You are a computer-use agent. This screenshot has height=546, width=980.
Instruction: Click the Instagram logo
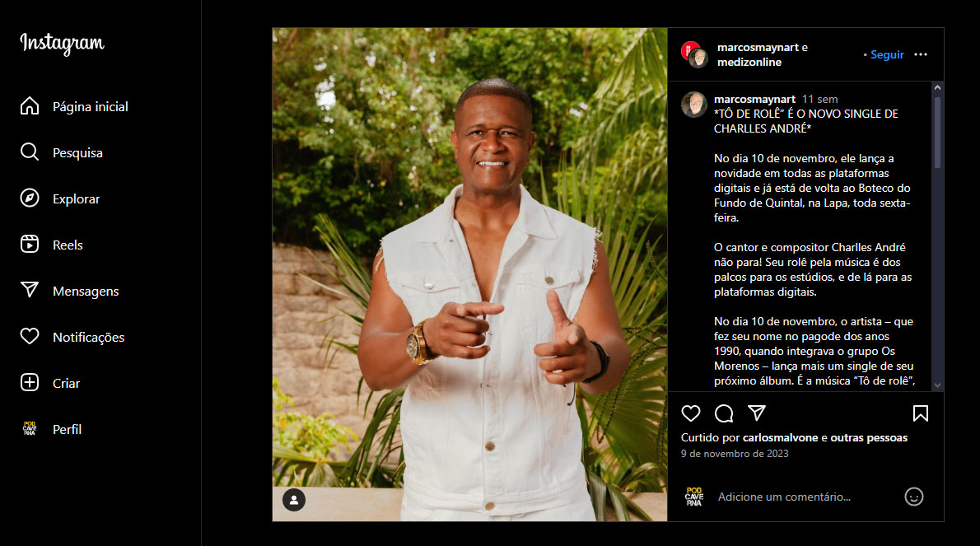(x=62, y=43)
